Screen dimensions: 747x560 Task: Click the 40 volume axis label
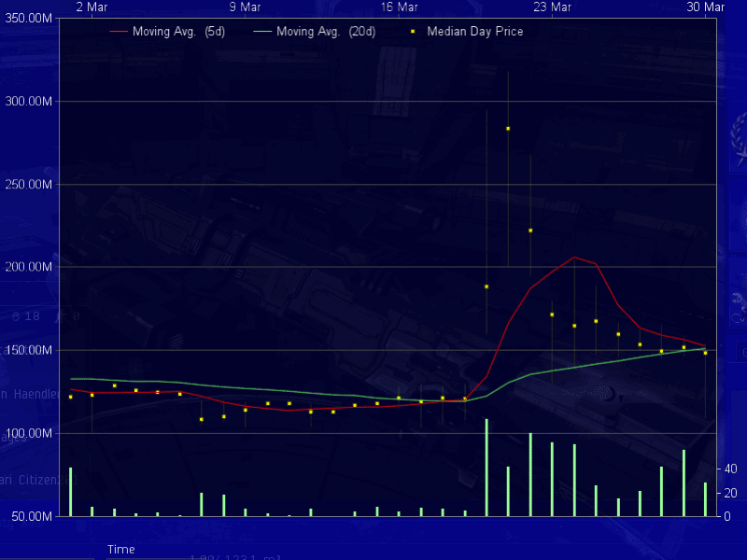731,469
